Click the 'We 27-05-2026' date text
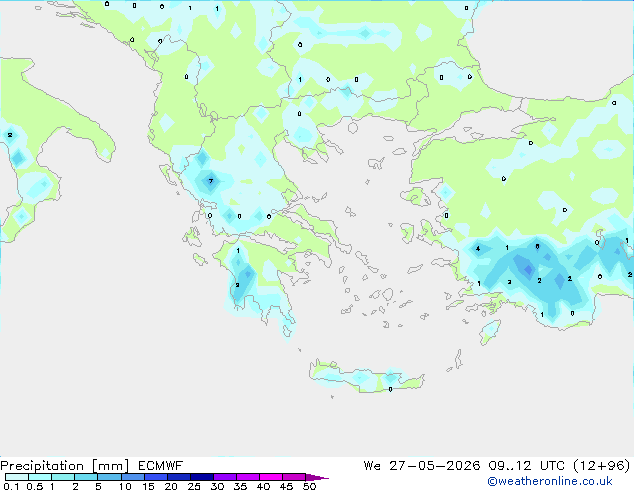Image resolution: width=634 pixels, height=490 pixels. pyautogui.click(x=422, y=466)
